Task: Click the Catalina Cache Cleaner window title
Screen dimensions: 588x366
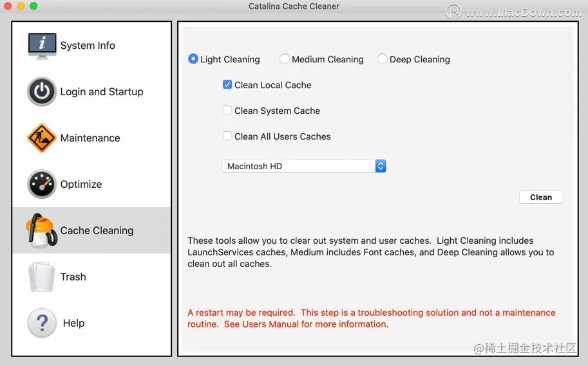Action: tap(294, 6)
